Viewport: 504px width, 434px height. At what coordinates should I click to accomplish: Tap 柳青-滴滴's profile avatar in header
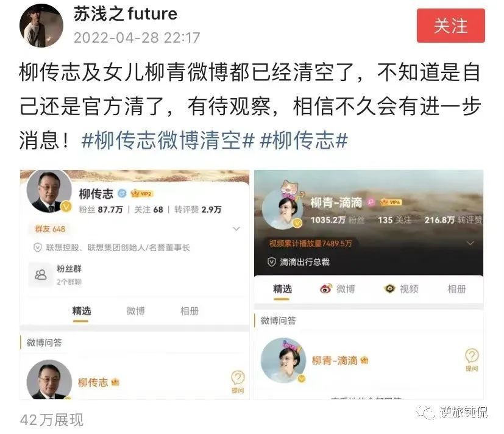tap(283, 209)
